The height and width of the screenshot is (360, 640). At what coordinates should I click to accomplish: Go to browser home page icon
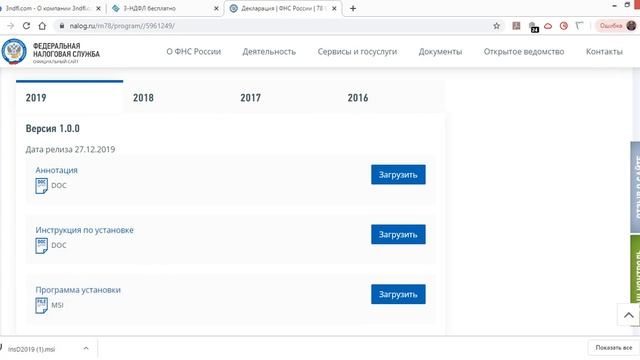(42, 26)
